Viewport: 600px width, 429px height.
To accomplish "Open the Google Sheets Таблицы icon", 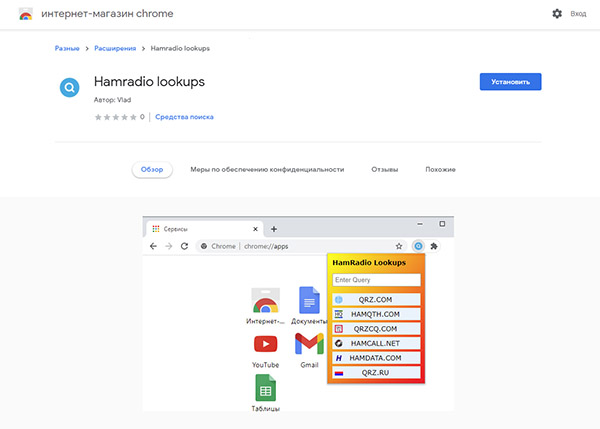I will (265, 388).
